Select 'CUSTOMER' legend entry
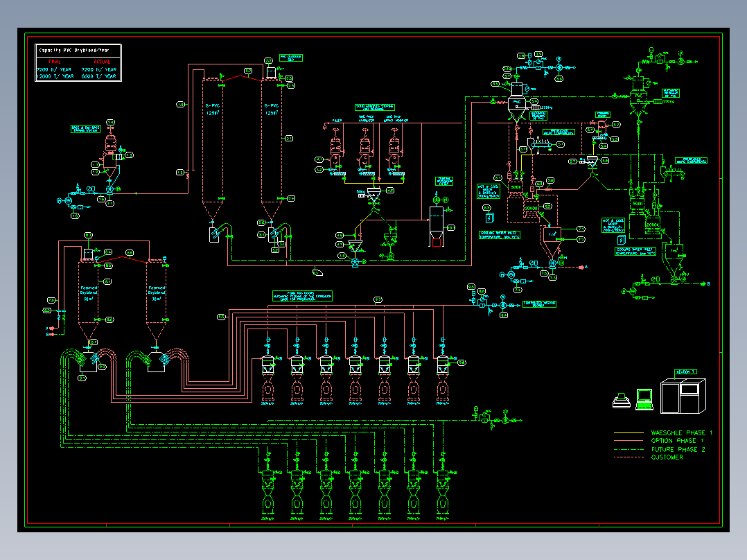The height and width of the screenshot is (560, 747). click(667, 457)
